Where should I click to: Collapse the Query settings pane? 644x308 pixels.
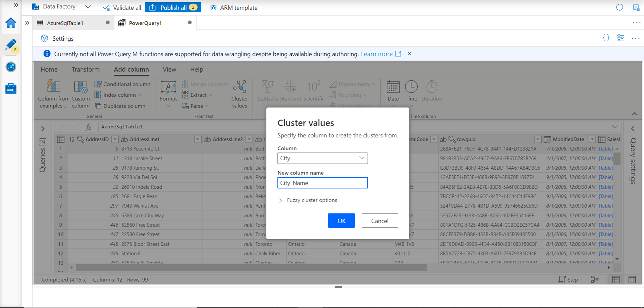[633, 129]
